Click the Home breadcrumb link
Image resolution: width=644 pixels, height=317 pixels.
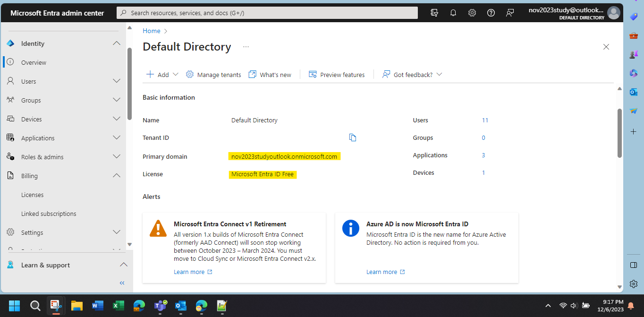coord(152,31)
